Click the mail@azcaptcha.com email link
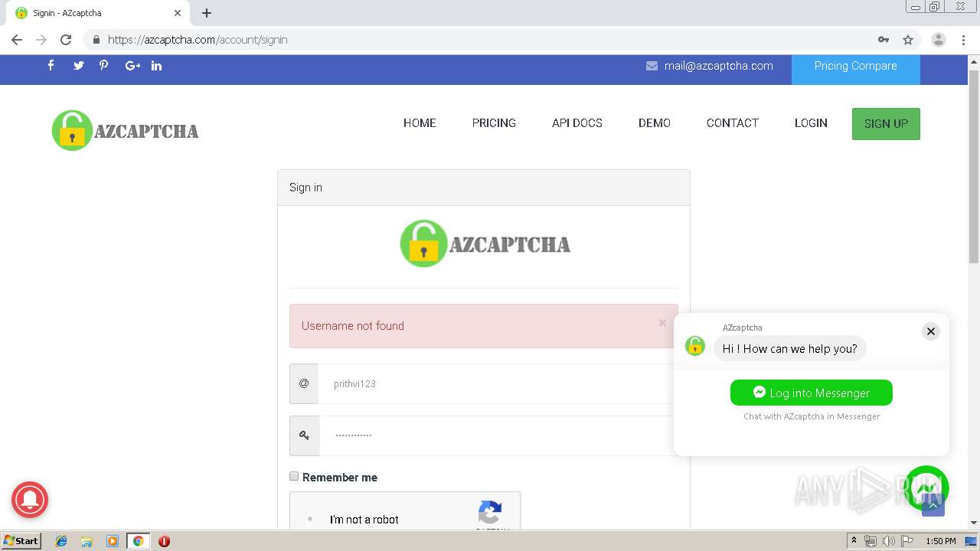The image size is (980, 551). pos(719,66)
